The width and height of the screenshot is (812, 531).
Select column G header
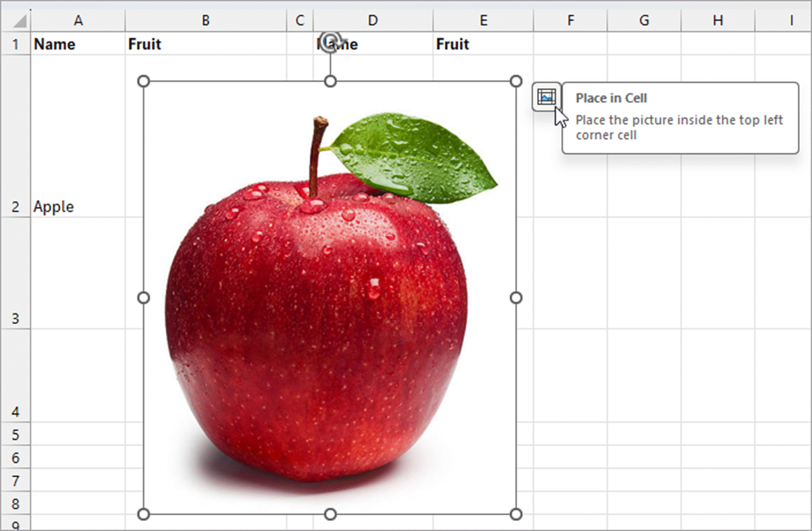[x=644, y=21]
